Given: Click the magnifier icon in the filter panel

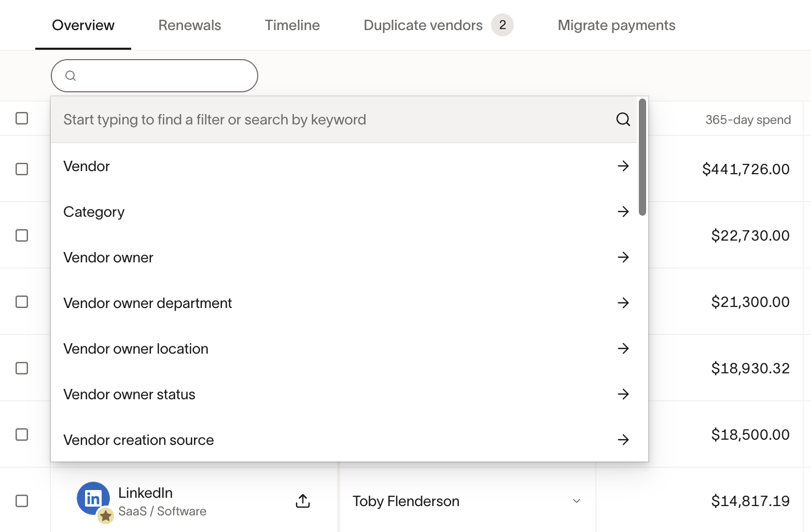Looking at the screenshot, I should tap(623, 119).
